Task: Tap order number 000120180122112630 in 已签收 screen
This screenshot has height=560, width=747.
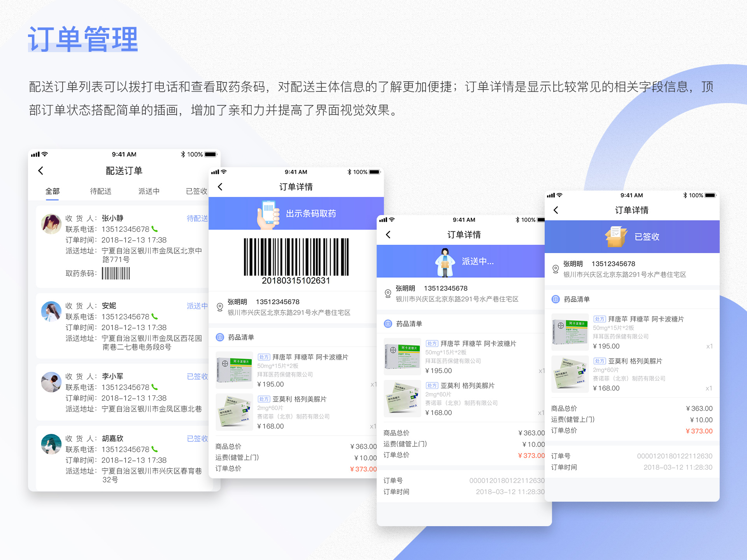Action: pyautogui.click(x=675, y=456)
